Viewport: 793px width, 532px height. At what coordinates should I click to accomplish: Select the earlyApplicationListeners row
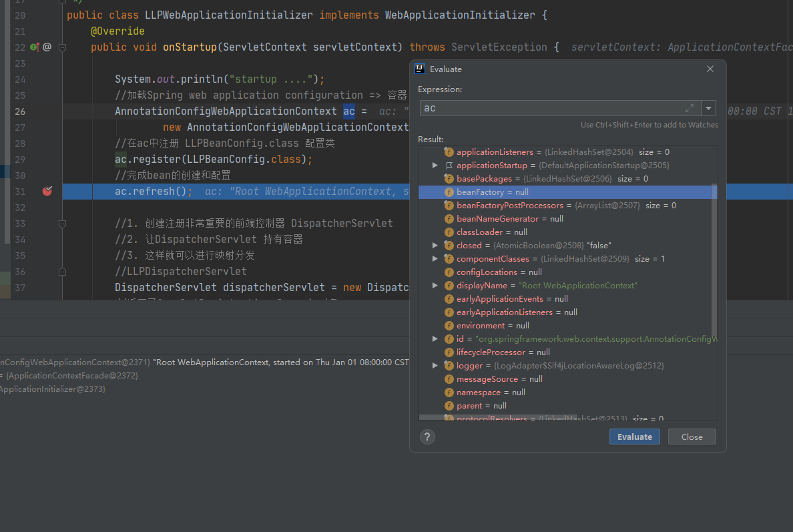pyautogui.click(x=567, y=312)
